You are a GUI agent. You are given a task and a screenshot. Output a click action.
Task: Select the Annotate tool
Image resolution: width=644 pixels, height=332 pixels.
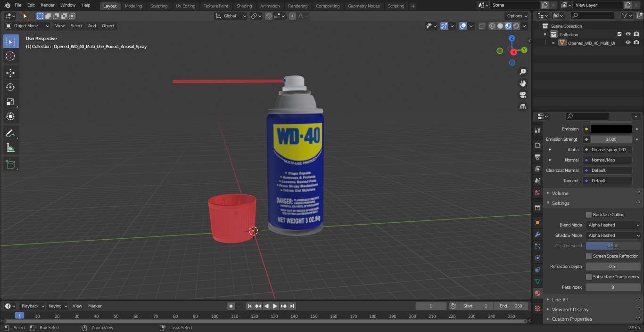pos(10,133)
